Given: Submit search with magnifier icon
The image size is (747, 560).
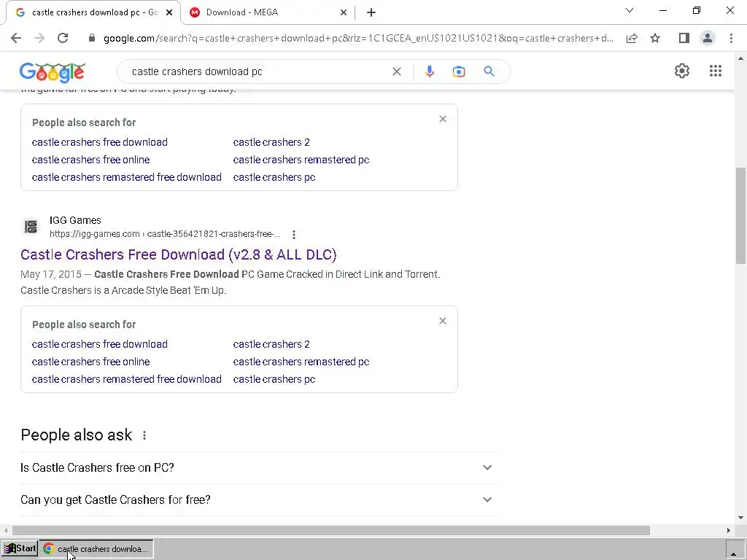Looking at the screenshot, I should tap(489, 71).
